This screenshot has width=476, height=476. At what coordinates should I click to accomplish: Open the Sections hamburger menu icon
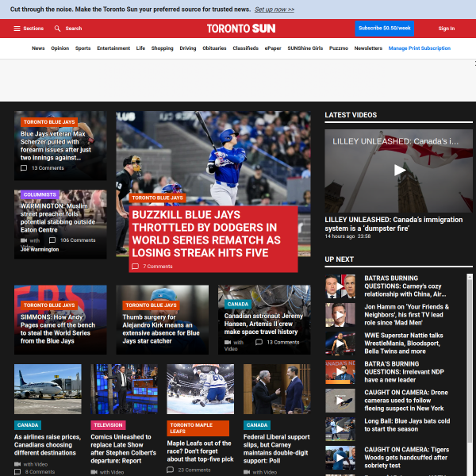17,29
